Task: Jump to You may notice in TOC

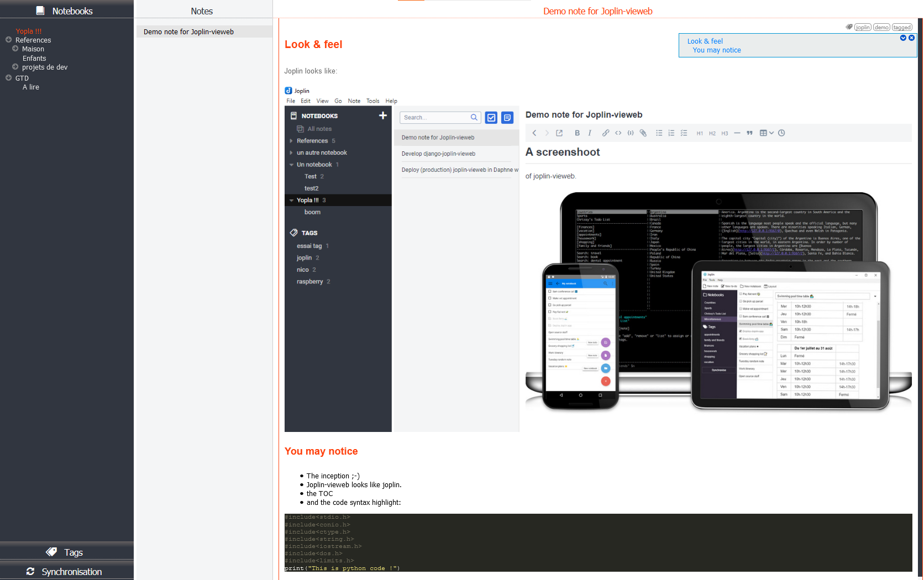Action: (x=717, y=50)
